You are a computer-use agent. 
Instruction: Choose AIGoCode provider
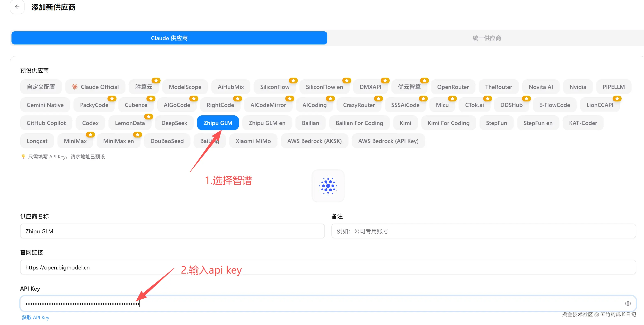coord(177,105)
